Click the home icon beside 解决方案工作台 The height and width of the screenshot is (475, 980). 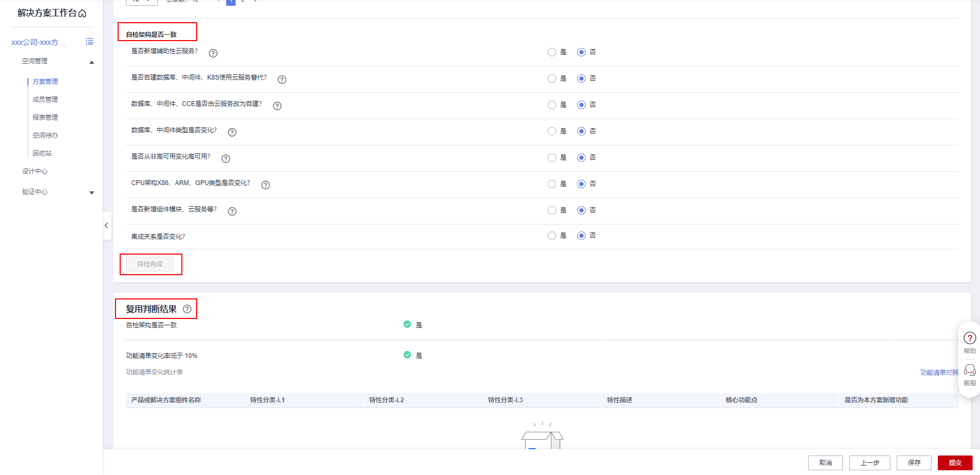82,13
